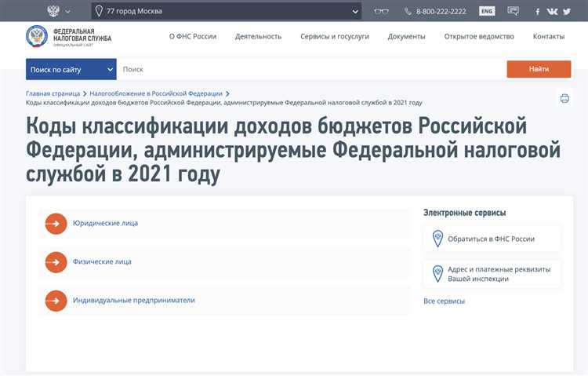Click the Федеральная налоговая служба site title text
The height and width of the screenshot is (376, 588).
pyautogui.click(x=82, y=35)
